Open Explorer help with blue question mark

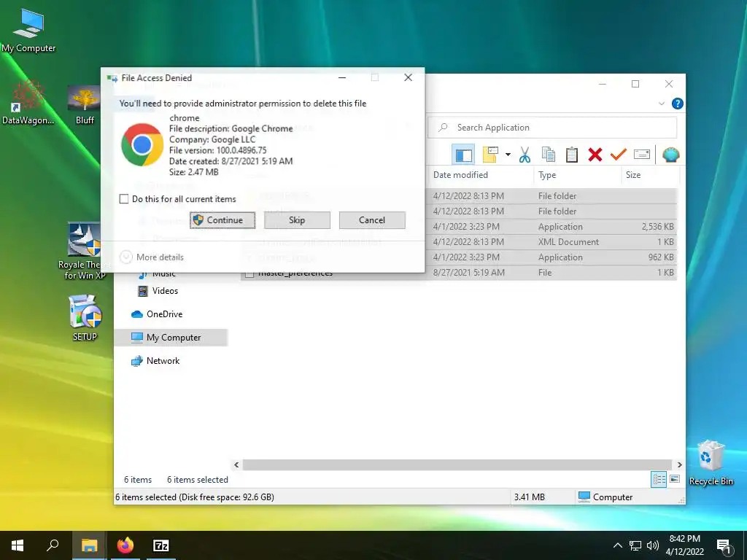tap(677, 104)
